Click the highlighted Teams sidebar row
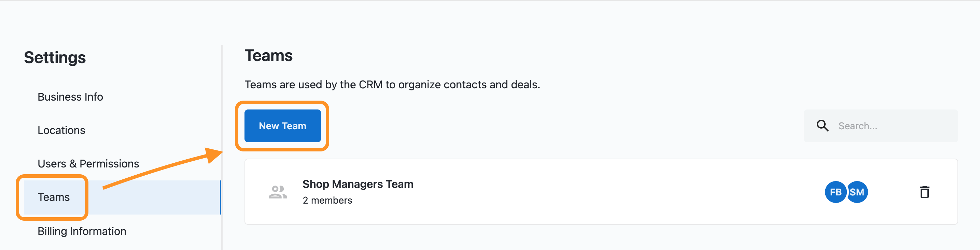The width and height of the screenshot is (980, 250). click(x=122, y=197)
